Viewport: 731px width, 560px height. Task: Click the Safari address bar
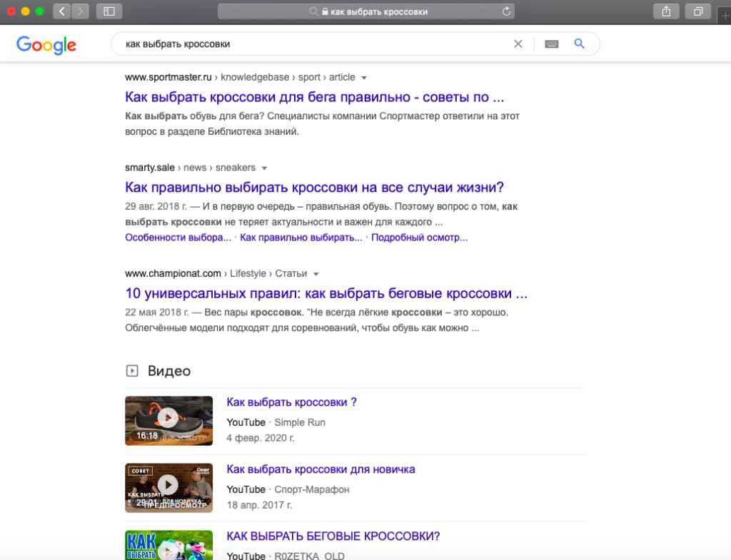(x=366, y=11)
